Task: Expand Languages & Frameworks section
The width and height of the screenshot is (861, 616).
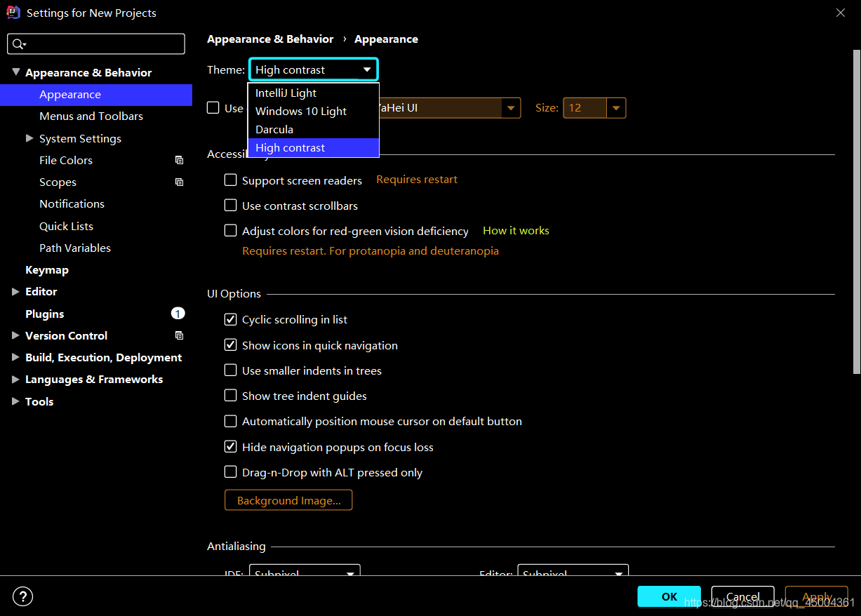Action: 15,379
